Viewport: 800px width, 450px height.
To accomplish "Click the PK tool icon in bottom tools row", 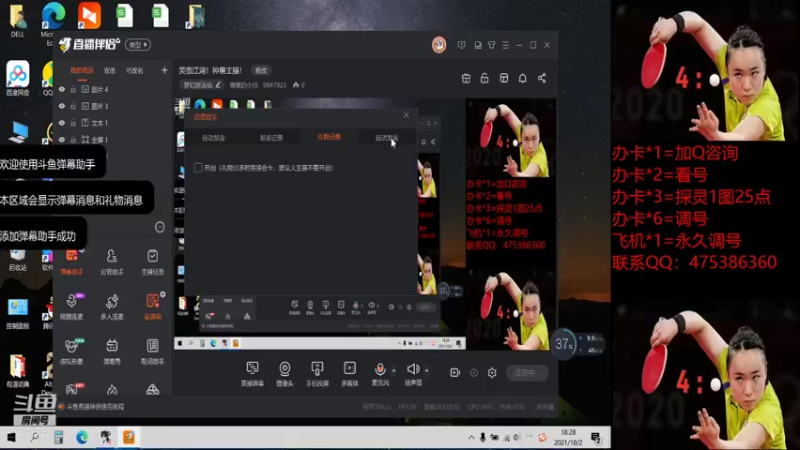I will 72,390.
